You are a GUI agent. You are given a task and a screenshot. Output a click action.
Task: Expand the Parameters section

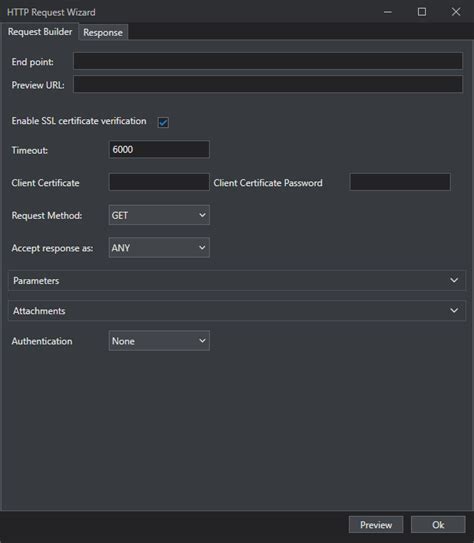point(237,281)
